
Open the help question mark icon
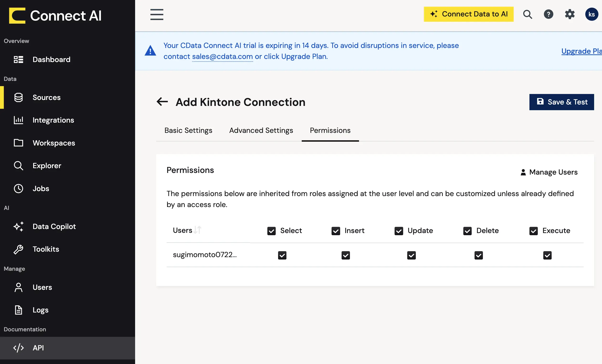pyautogui.click(x=549, y=14)
